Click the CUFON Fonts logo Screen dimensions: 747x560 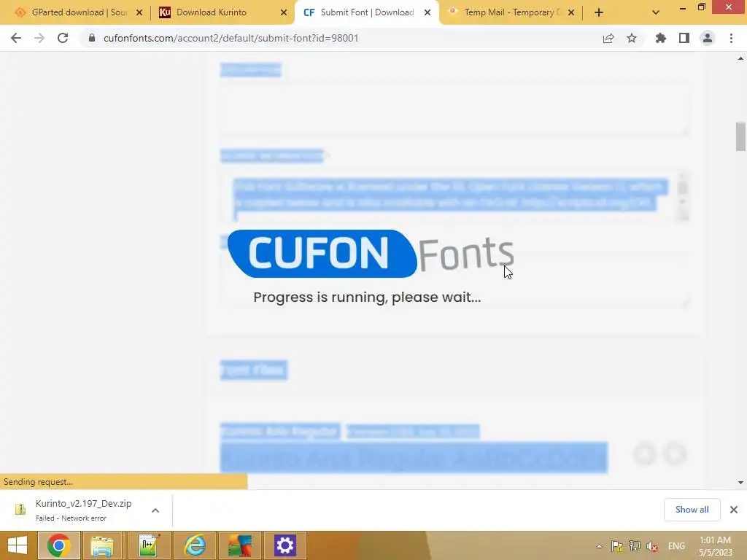click(370, 253)
